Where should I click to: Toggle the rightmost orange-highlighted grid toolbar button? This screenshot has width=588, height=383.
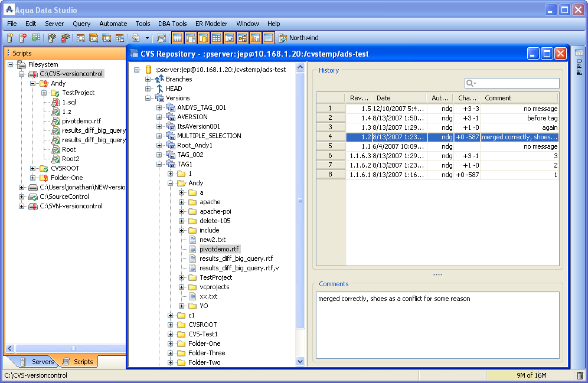pos(268,38)
